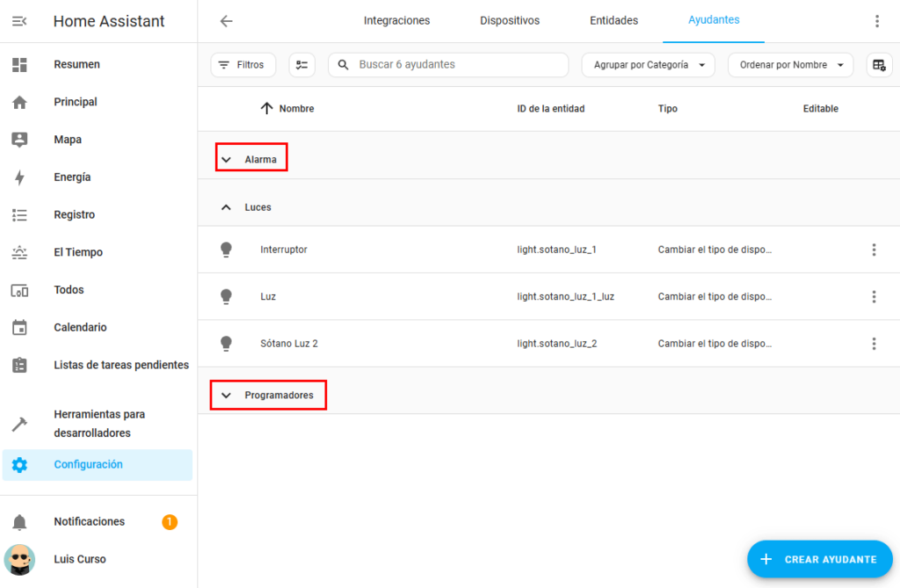Open table column settings icon
The image size is (900, 588).
pyautogui.click(x=878, y=65)
